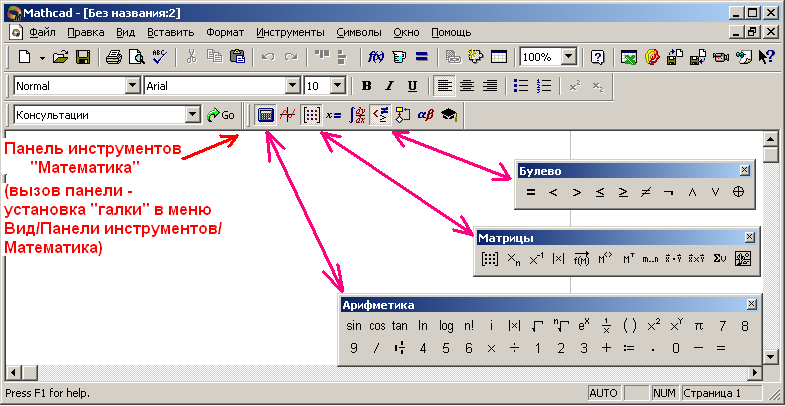Expand the New worksheet template arrow

[42, 58]
